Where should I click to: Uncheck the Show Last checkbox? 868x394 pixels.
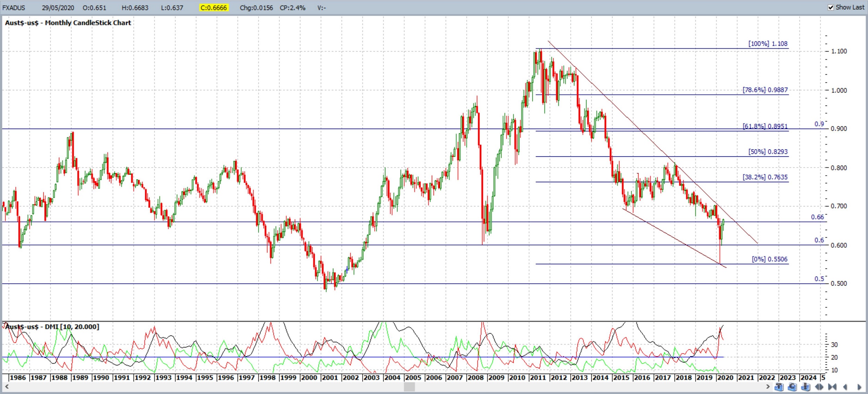pyautogui.click(x=831, y=7)
